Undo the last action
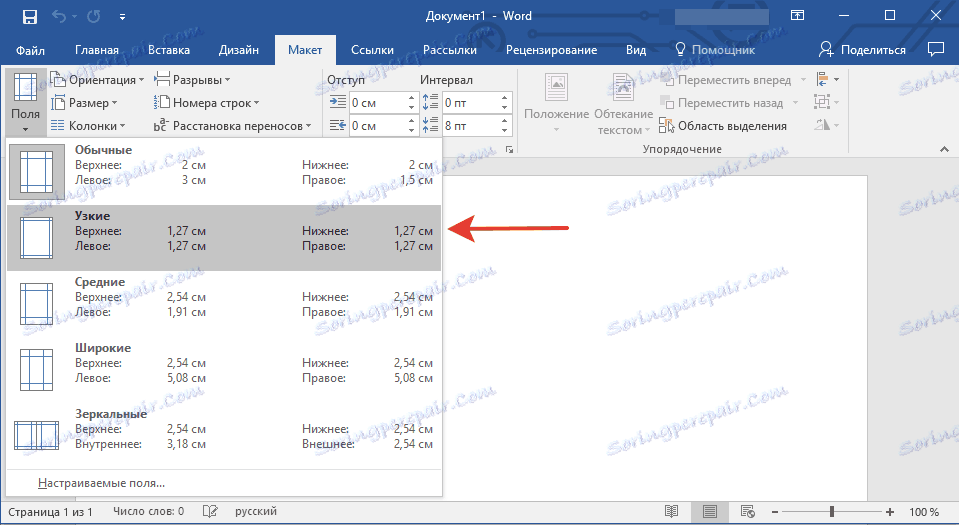The width and height of the screenshot is (959, 525). click(x=59, y=17)
